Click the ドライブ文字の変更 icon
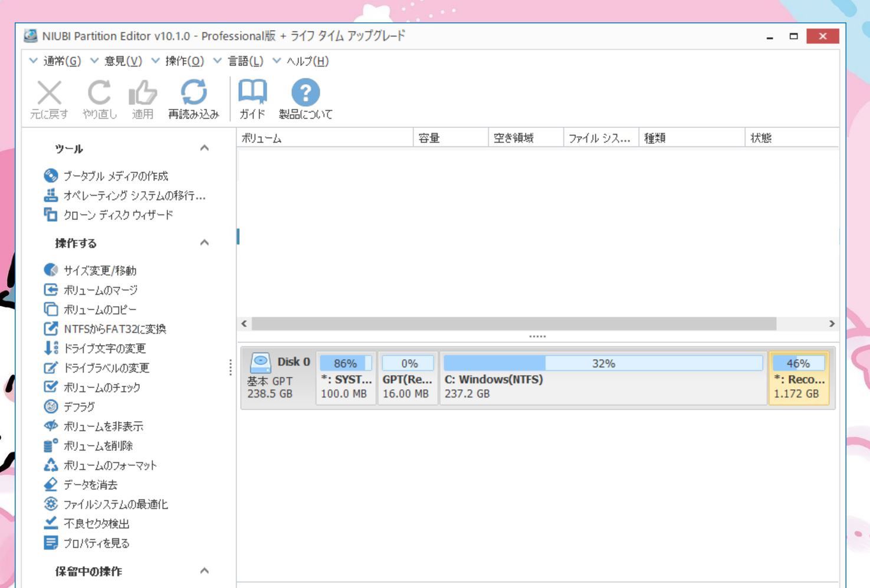 (51, 348)
